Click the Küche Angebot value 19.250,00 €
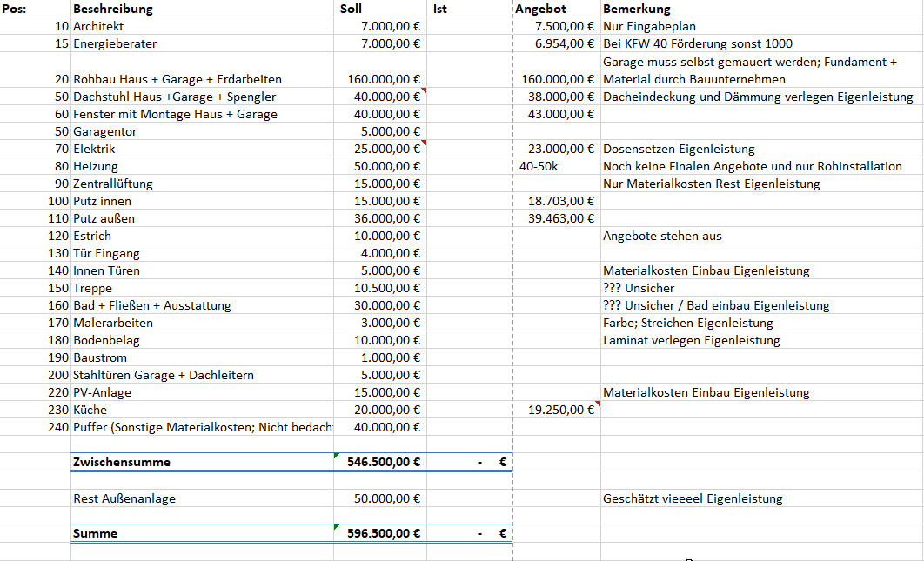924x561 pixels. click(561, 410)
